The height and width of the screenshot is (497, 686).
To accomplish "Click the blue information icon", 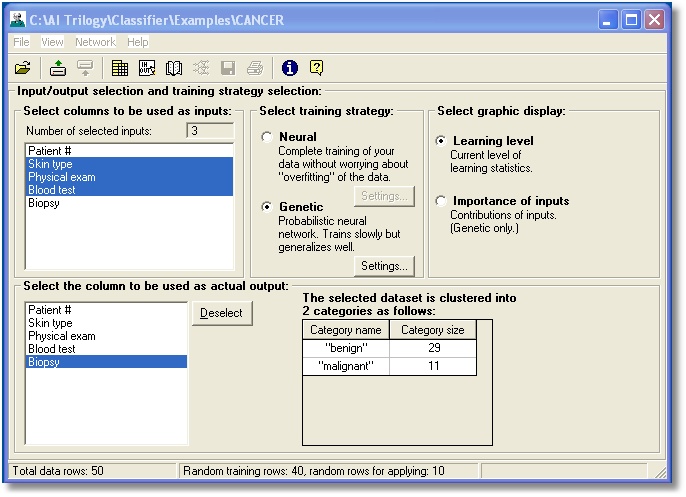I will (x=290, y=68).
